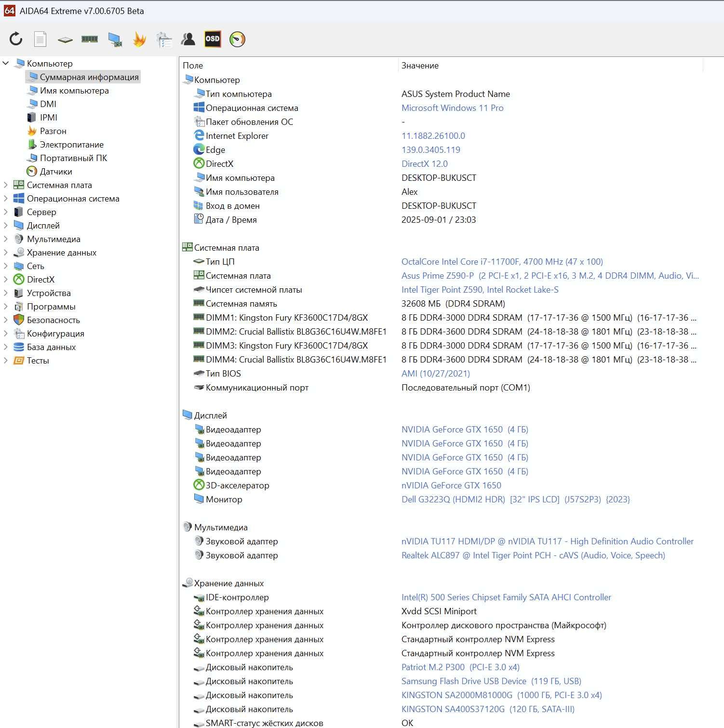Expand the Операционная система tree node
The width and height of the screenshot is (724, 728).
[x=6, y=198]
